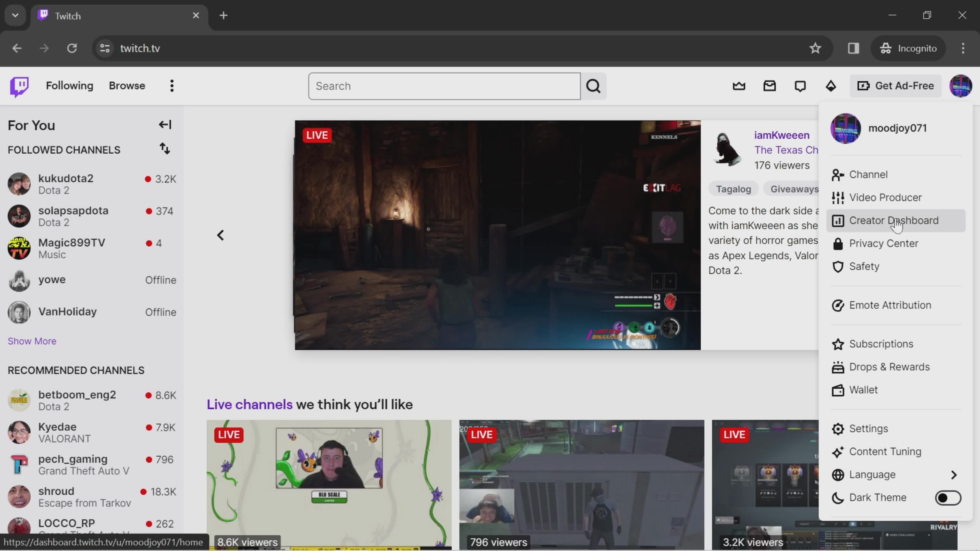The image size is (980, 551).
Task: Open the 796 viewers stream thumbnail
Action: tap(582, 485)
